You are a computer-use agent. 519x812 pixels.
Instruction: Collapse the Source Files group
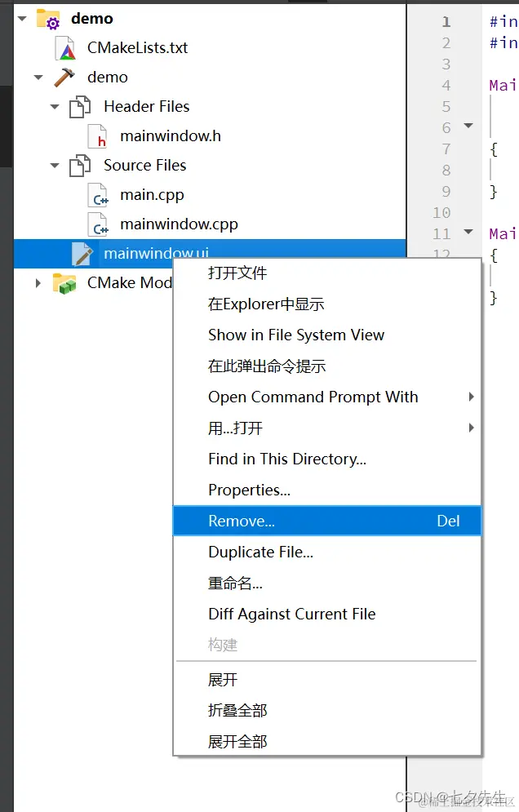55,166
